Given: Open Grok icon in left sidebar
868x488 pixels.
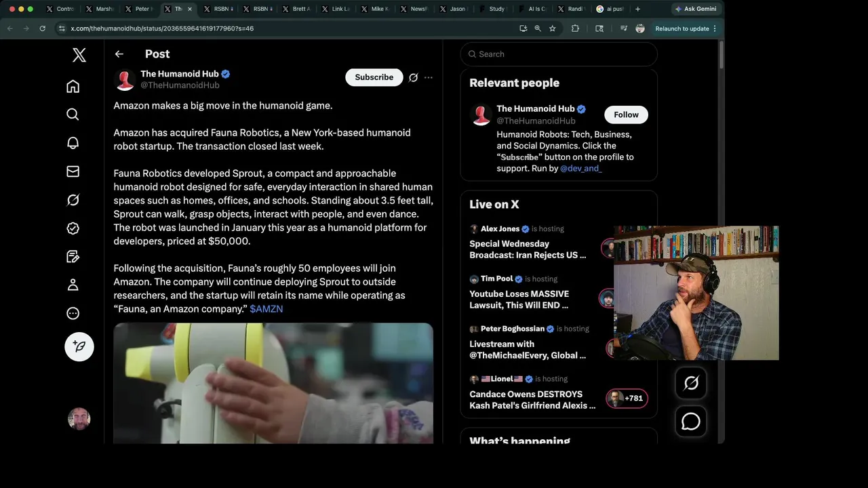Looking at the screenshot, I should (73, 200).
